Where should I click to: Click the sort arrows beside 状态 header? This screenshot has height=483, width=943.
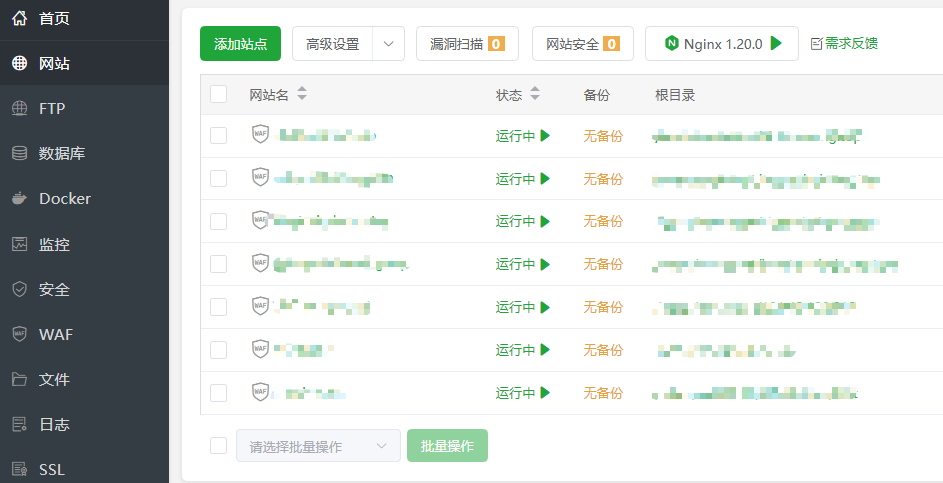pyautogui.click(x=535, y=95)
